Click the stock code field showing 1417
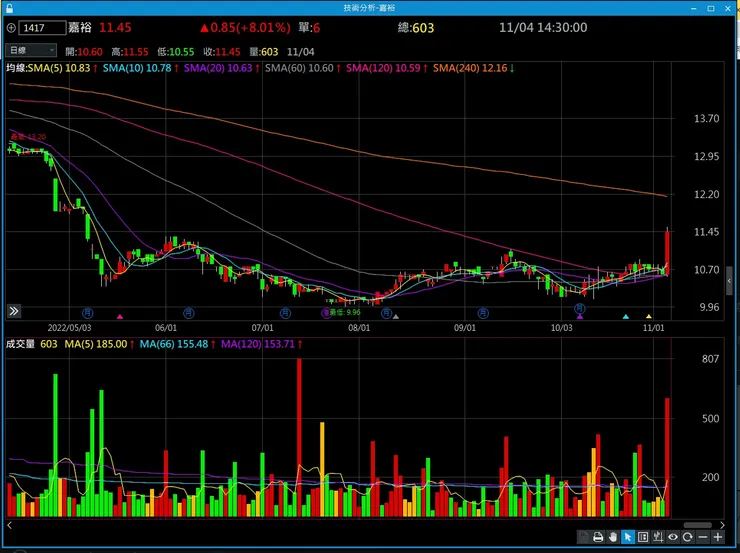Viewport: 740px width, 553px height. pyautogui.click(x=42, y=28)
